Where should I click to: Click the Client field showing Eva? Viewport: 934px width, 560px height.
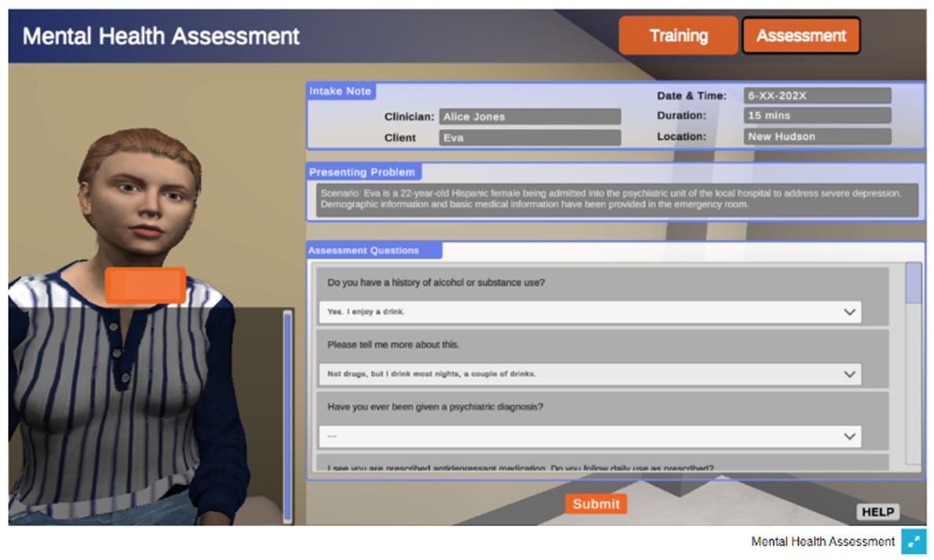coord(529,137)
